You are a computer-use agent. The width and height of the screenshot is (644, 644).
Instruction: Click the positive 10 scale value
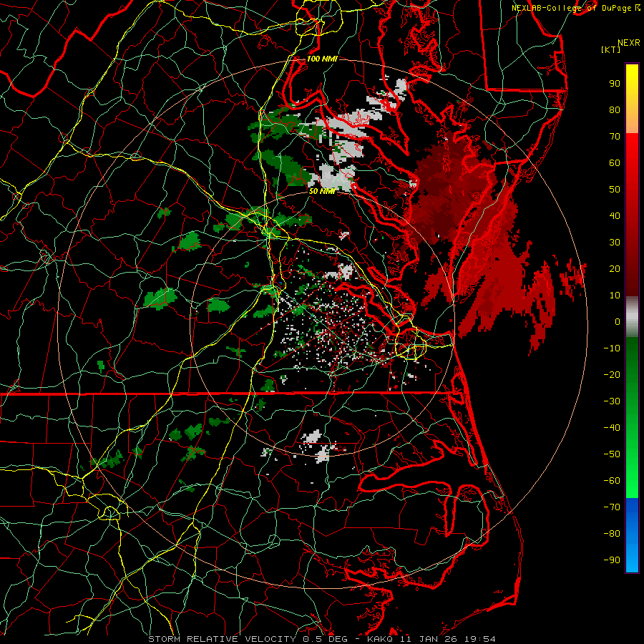point(615,296)
